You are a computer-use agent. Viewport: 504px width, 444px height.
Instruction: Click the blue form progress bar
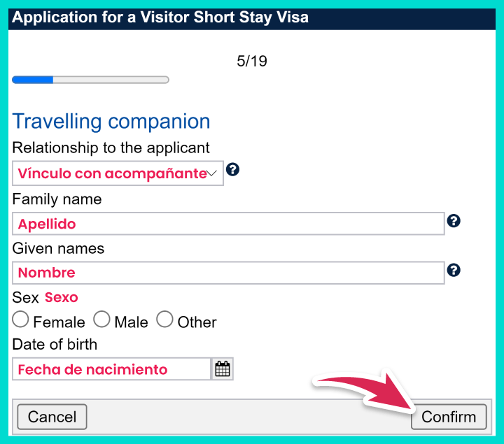tap(90, 80)
